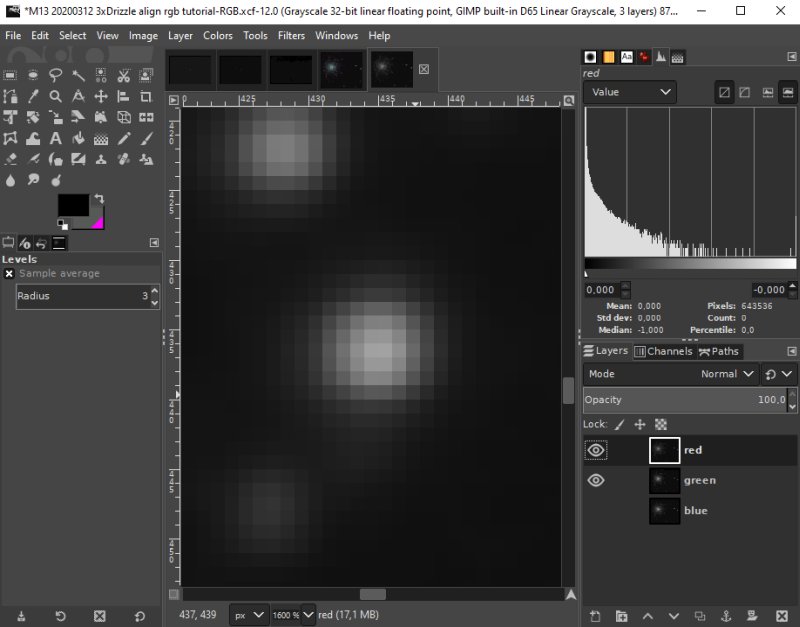Select the Blur/Sharpen droplet tool
800x627 pixels.
coord(10,180)
